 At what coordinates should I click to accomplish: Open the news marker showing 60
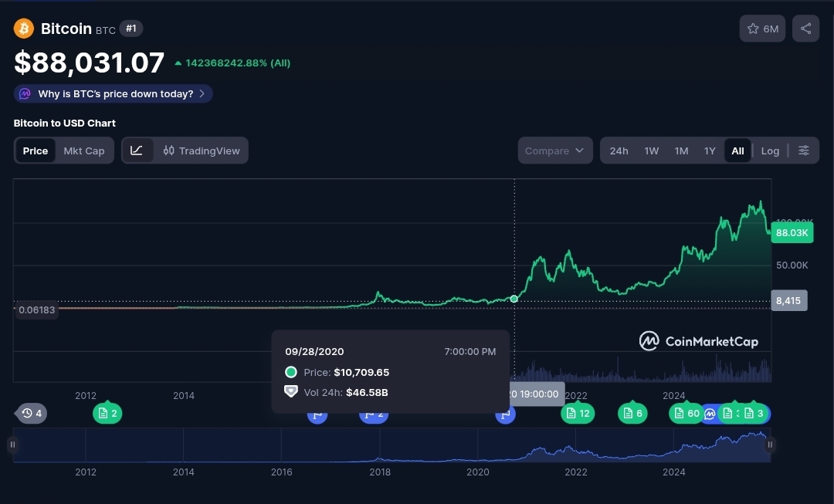686,413
